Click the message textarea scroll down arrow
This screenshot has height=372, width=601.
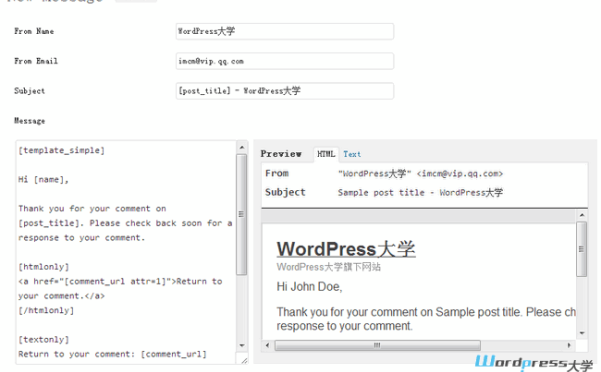[241, 345]
